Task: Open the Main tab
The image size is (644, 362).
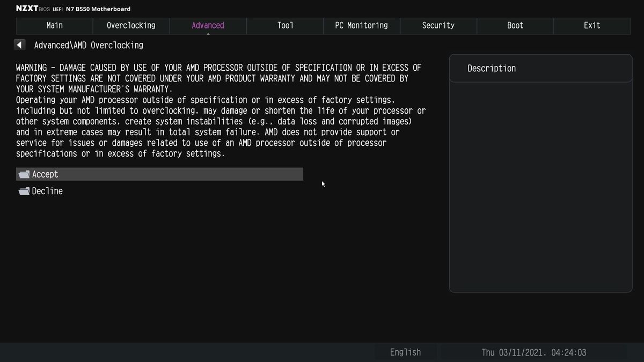Action: (54, 26)
